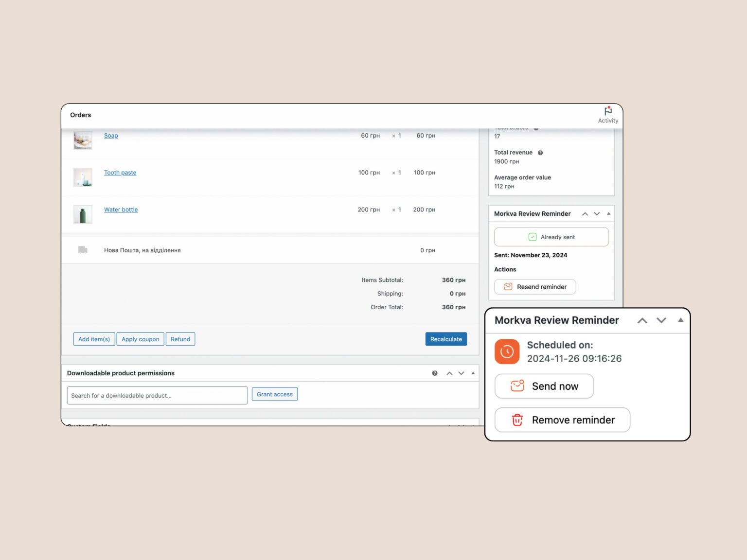
Task: Click the orange scheduled clock icon
Action: click(x=507, y=351)
